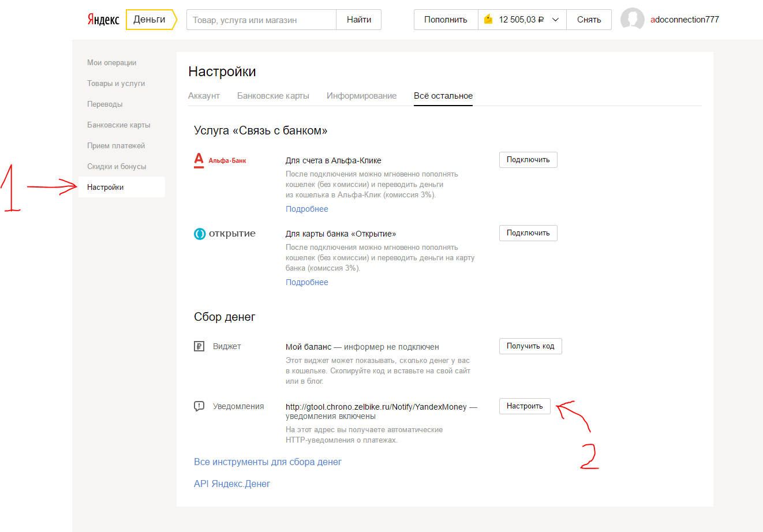
Task: Click the Открытие bank logo
Action: [x=225, y=234]
